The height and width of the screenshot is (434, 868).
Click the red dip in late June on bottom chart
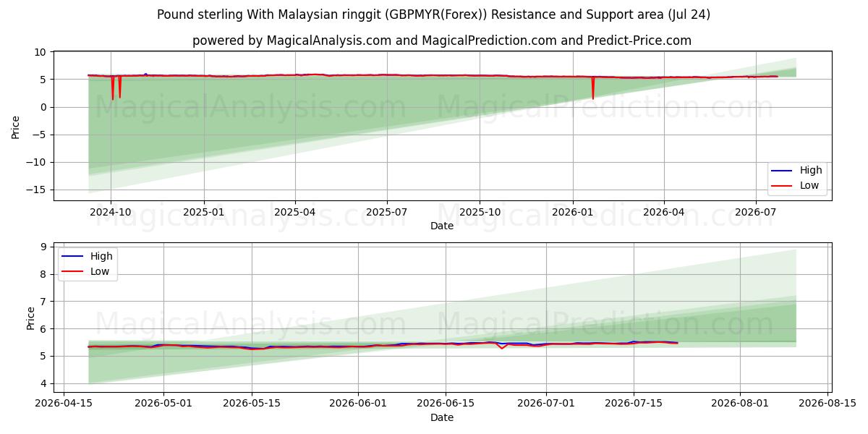[x=501, y=346]
